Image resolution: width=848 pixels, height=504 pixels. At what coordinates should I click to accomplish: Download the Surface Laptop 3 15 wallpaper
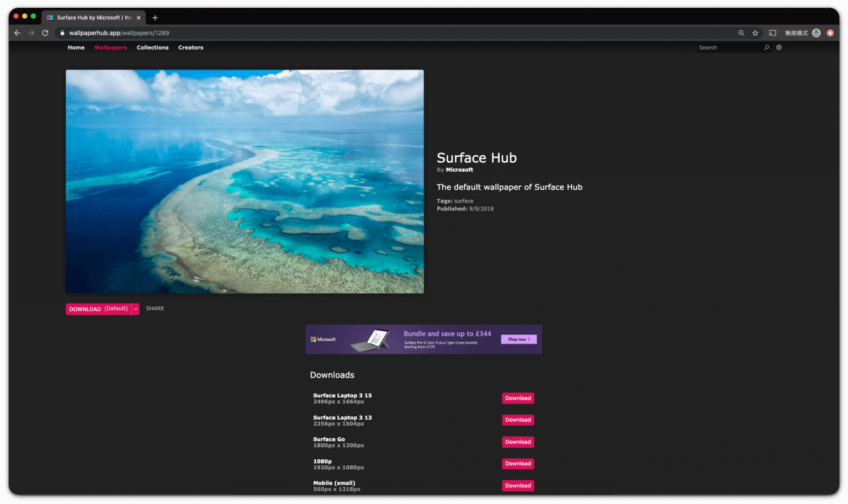(518, 398)
